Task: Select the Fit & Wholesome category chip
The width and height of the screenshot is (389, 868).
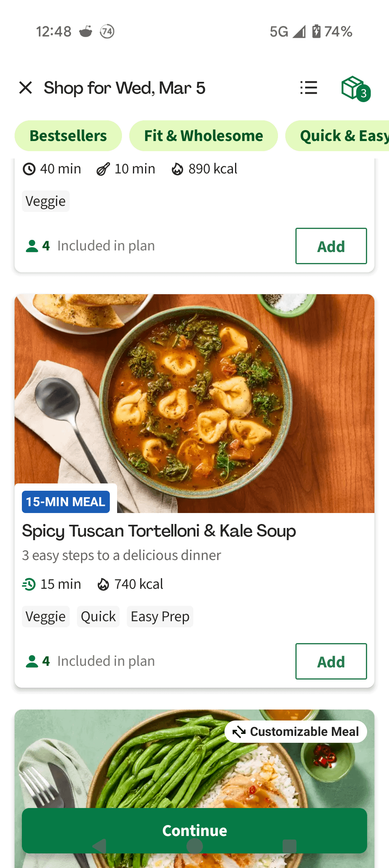Action: [x=203, y=136]
